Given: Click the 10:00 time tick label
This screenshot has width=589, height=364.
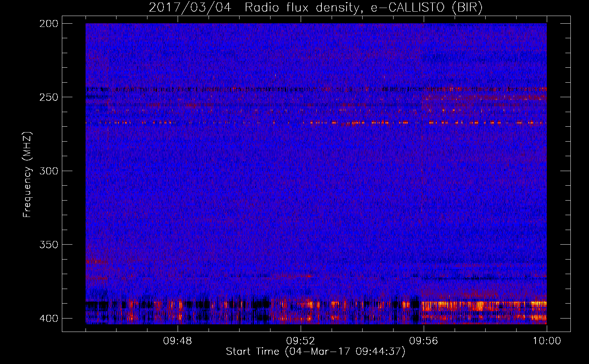Looking at the screenshot, I should click(x=547, y=341).
